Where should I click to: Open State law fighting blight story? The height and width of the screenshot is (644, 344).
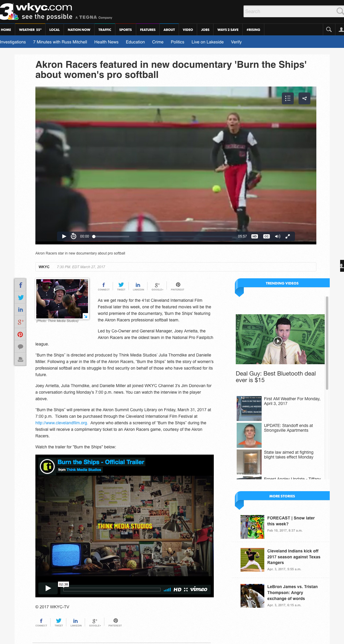(x=279, y=462)
